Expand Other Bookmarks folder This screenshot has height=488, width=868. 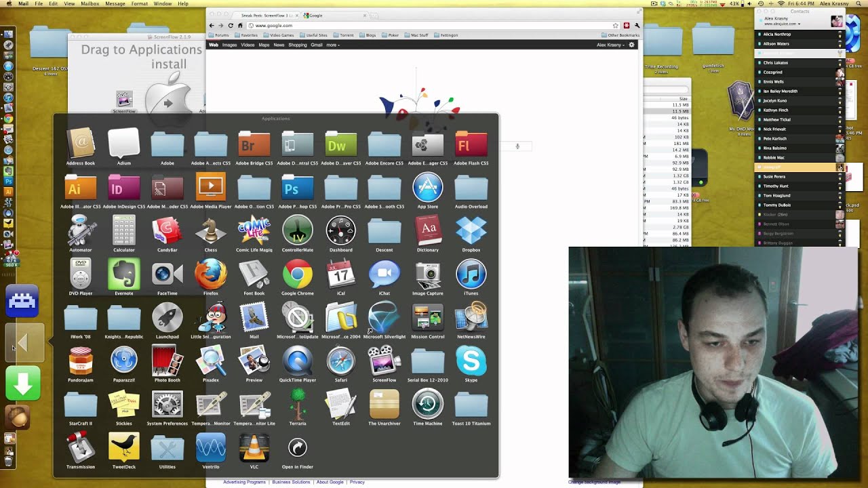(x=620, y=35)
